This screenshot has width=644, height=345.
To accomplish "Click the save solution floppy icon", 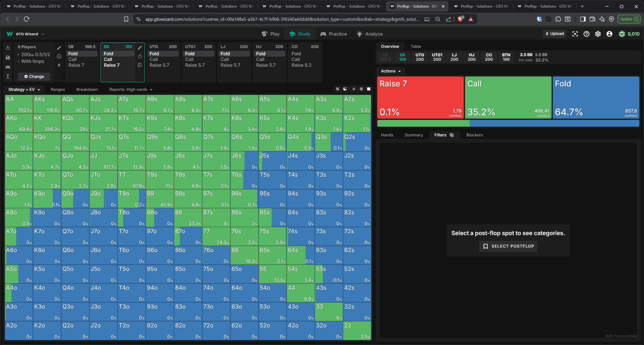I will click(8, 58).
